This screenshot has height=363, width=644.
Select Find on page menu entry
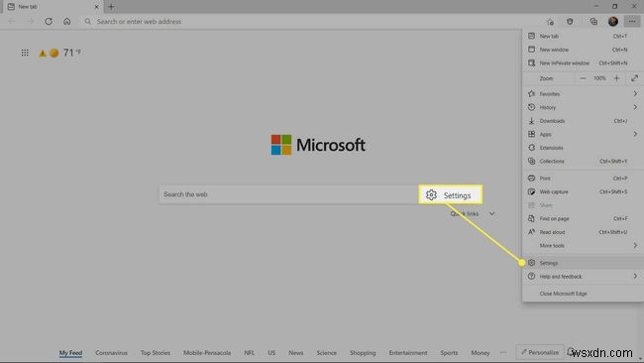(x=583, y=219)
